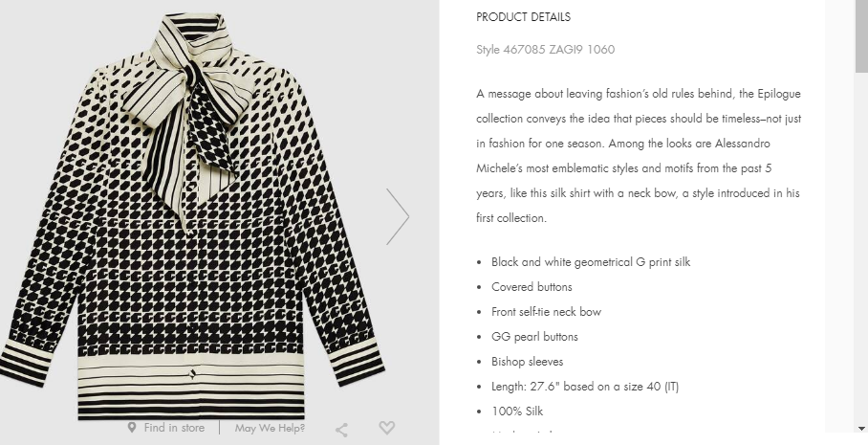Click the 'GG pearl buttons' bullet item

tap(534, 337)
